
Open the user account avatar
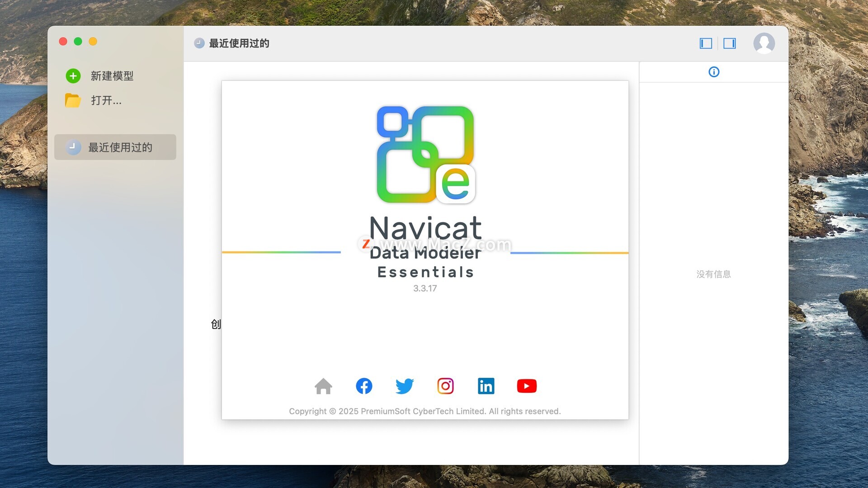[764, 43]
